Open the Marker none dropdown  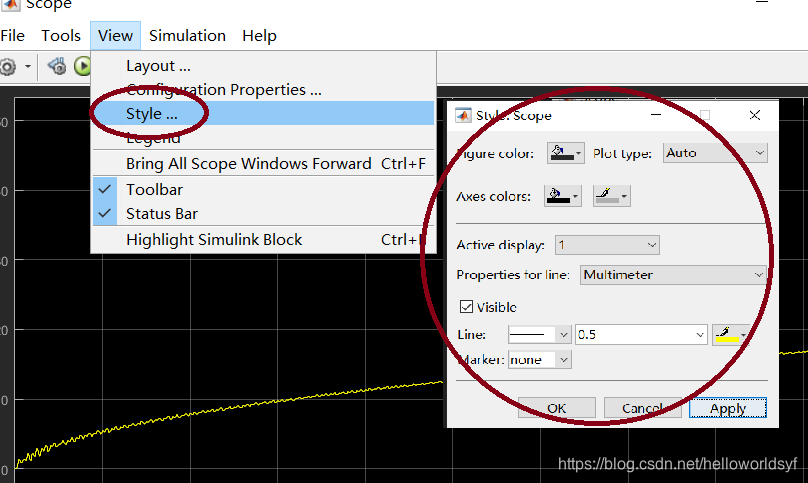click(540, 359)
